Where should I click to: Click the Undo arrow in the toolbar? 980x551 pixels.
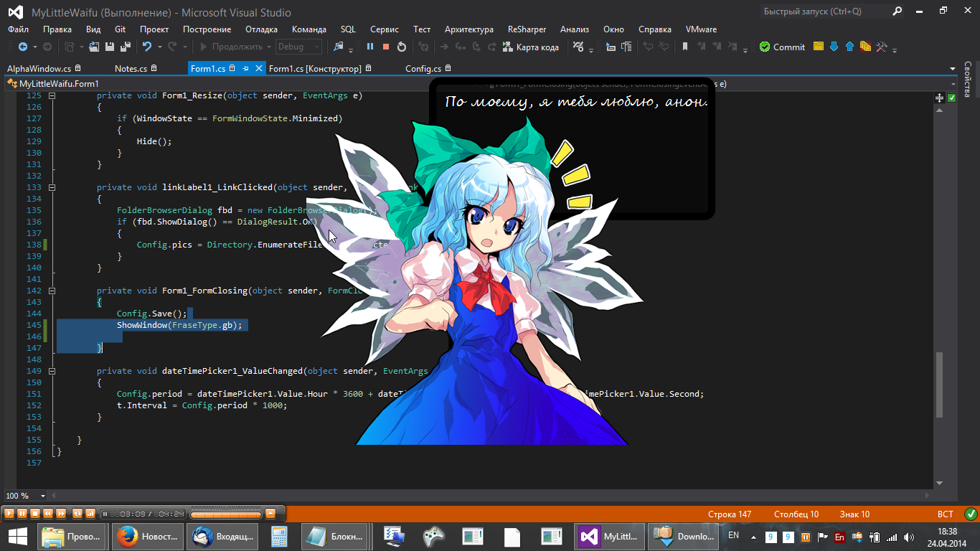[147, 47]
